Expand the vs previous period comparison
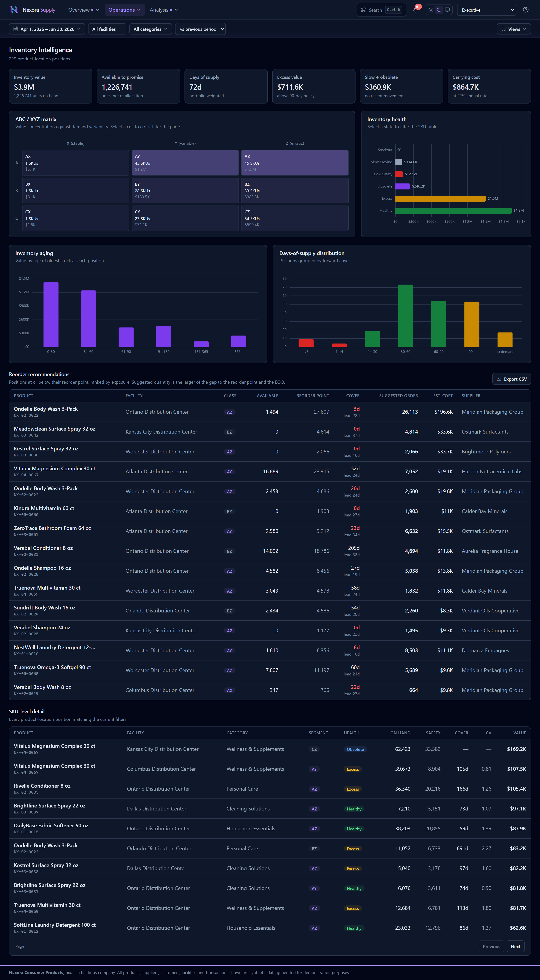Image resolution: width=540 pixels, height=980 pixels. pos(200,29)
